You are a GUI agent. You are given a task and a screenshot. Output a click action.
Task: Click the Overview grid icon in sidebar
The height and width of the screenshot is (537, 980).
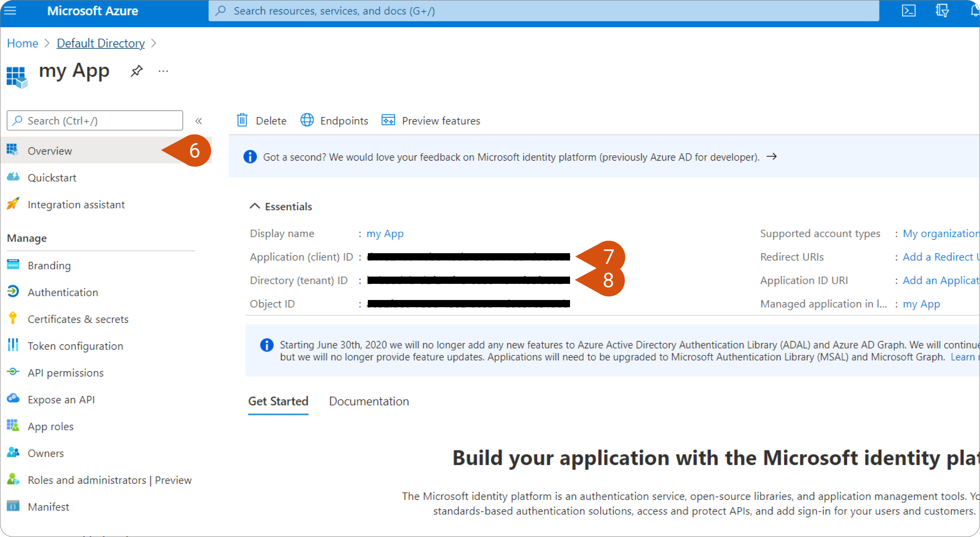[12, 150]
